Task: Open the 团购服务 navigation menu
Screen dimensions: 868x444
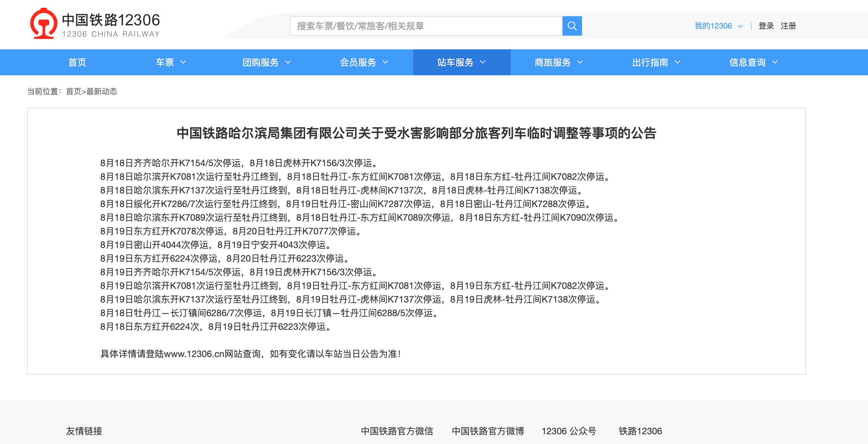Action: tap(267, 62)
